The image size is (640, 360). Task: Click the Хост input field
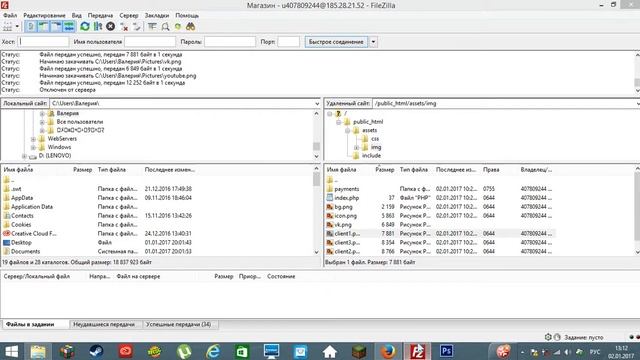coord(44,42)
